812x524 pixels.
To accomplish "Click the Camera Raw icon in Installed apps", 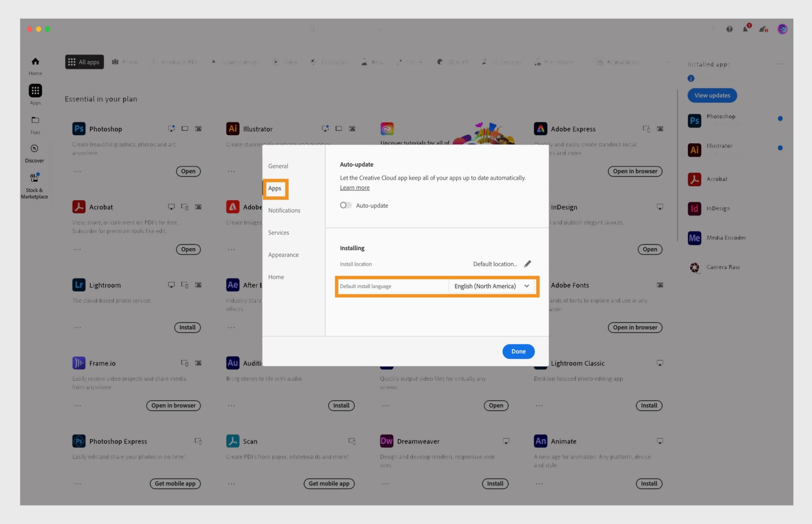I will pyautogui.click(x=694, y=267).
